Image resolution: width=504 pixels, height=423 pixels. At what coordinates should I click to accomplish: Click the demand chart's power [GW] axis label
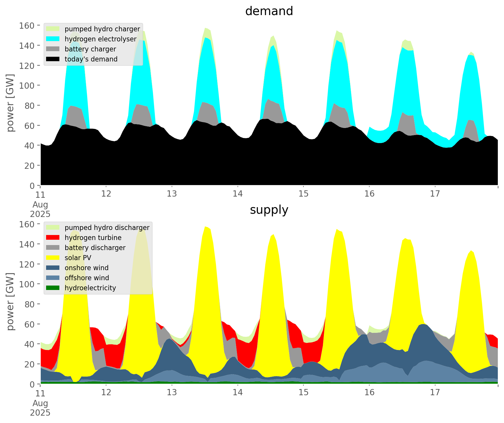10,103
